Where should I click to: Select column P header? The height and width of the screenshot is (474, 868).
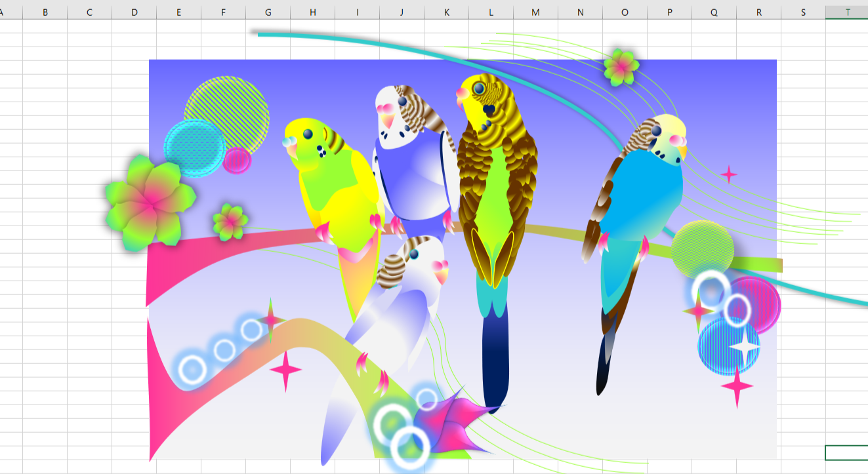[x=669, y=12]
